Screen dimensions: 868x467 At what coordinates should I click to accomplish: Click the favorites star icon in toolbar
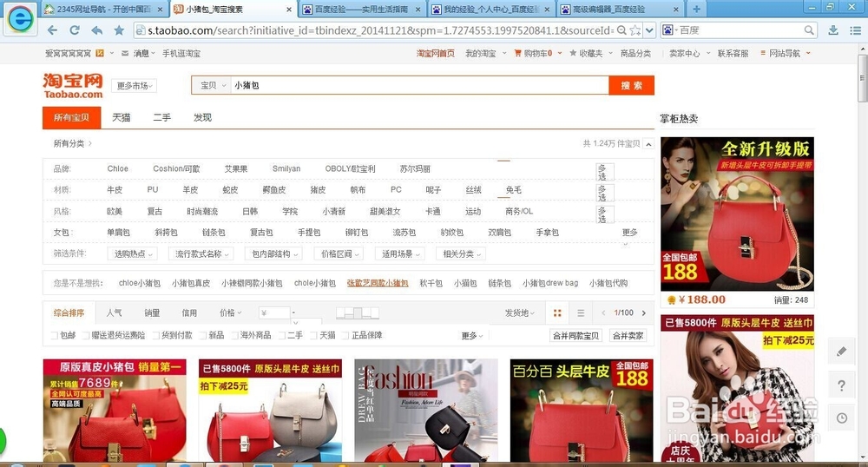pyautogui.click(x=119, y=30)
